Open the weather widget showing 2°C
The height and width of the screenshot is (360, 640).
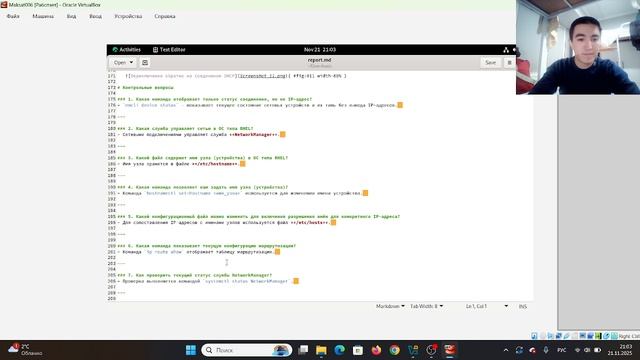point(25,349)
